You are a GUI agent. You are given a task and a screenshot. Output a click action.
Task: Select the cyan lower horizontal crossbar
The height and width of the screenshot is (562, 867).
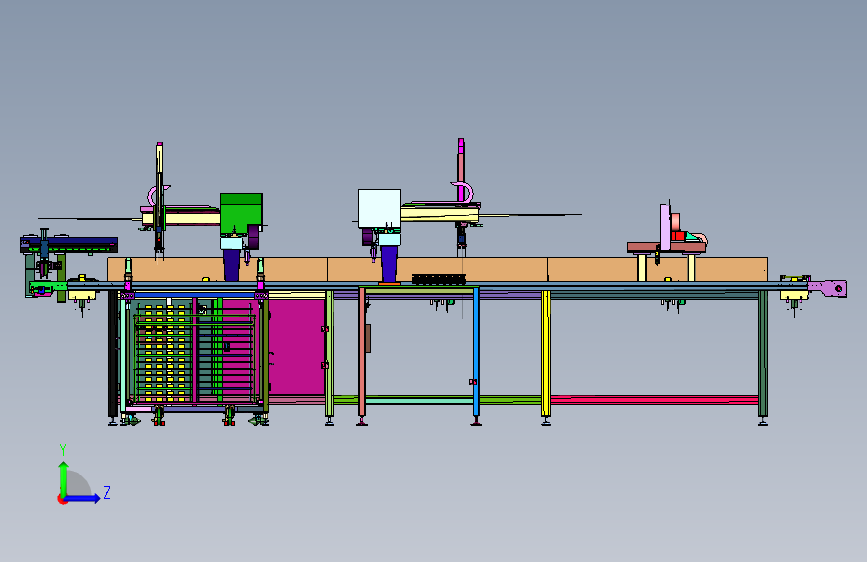point(419,400)
